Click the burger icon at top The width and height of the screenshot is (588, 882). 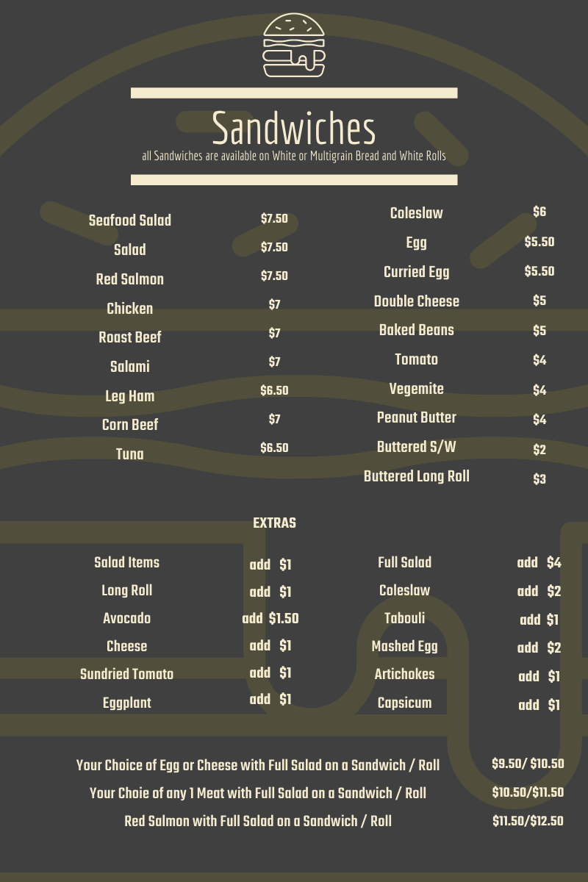[294, 45]
